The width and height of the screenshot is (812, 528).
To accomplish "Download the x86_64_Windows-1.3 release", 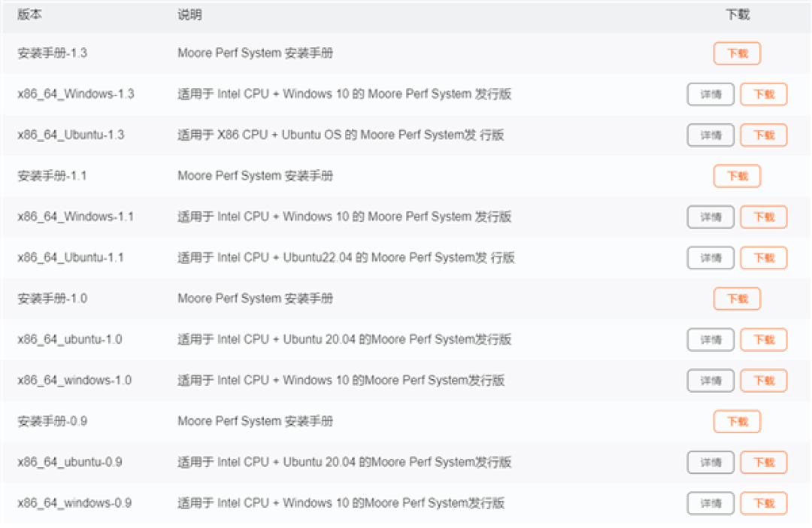I will point(764,94).
